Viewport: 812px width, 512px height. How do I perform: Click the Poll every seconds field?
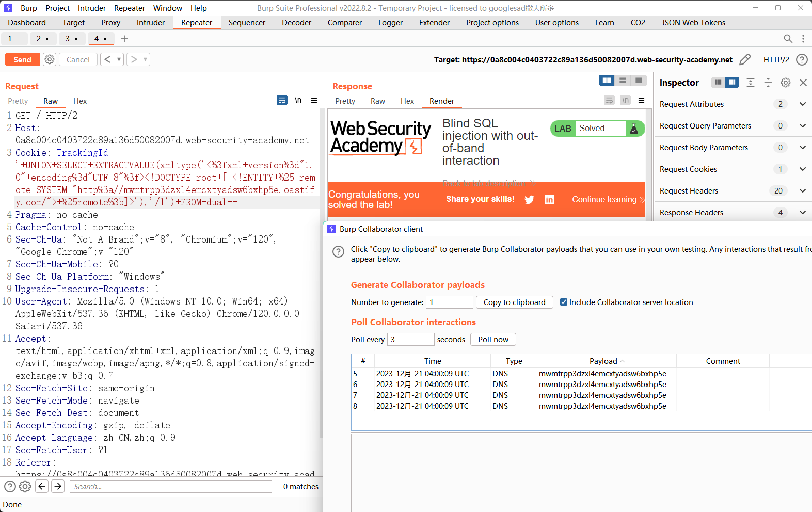point(410,340)
